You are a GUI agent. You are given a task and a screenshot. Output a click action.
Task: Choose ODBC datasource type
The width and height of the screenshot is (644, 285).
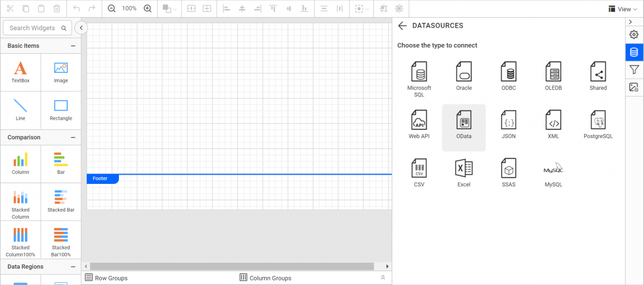[509, 79]
